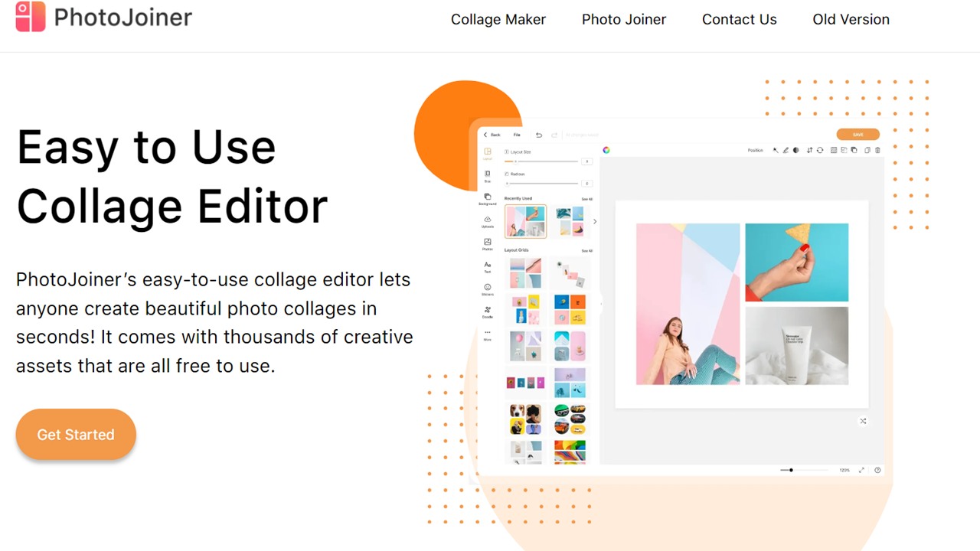Open the Photos icon in editor sidebar
This screenshot has height=551, width=980.
click(488, 242)
